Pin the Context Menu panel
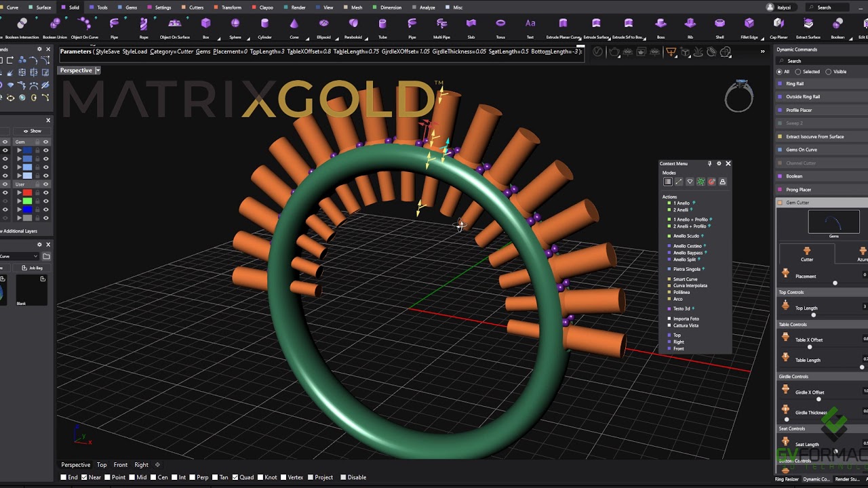 [709, 163]
